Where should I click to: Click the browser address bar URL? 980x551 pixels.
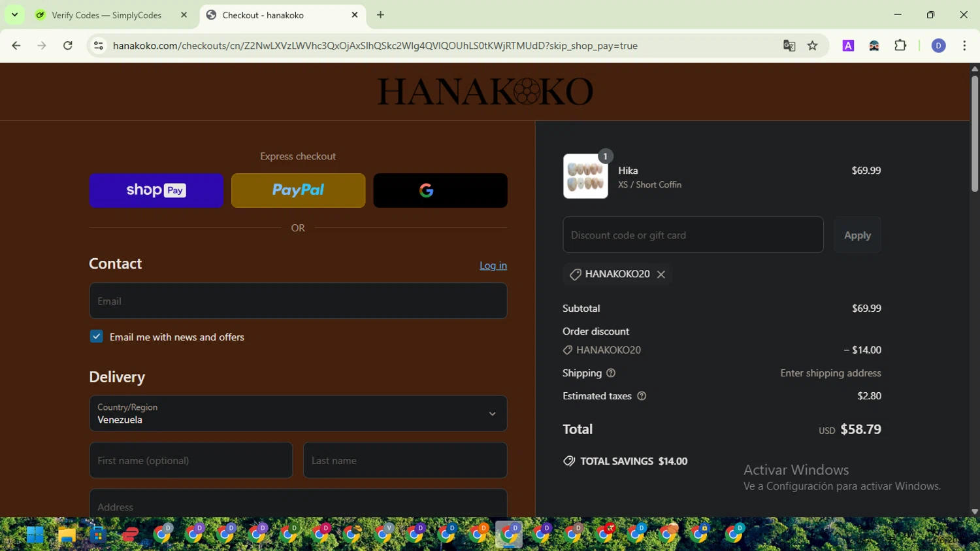375,46
